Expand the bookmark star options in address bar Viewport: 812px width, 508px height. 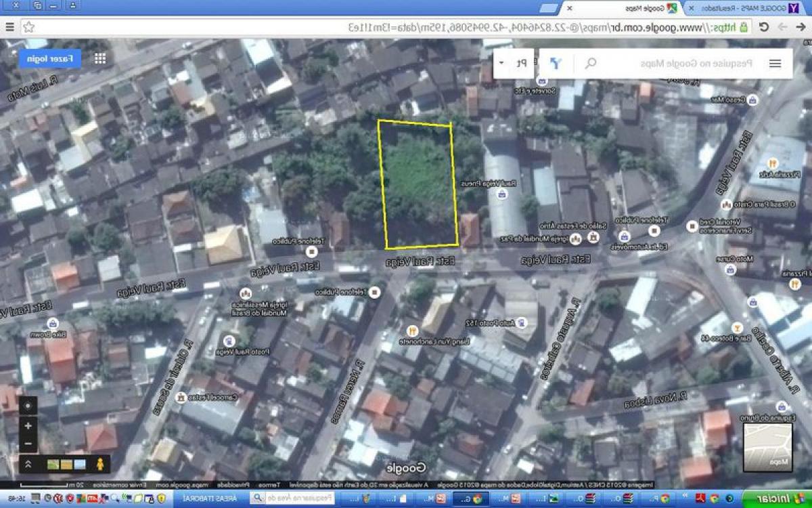[x=27, y=27]
